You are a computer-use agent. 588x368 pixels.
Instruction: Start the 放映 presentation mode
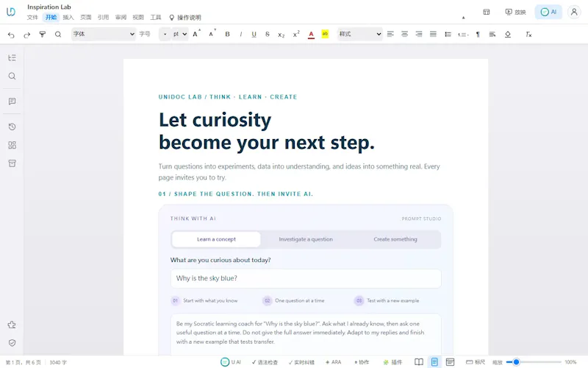[x=515, y=12]
